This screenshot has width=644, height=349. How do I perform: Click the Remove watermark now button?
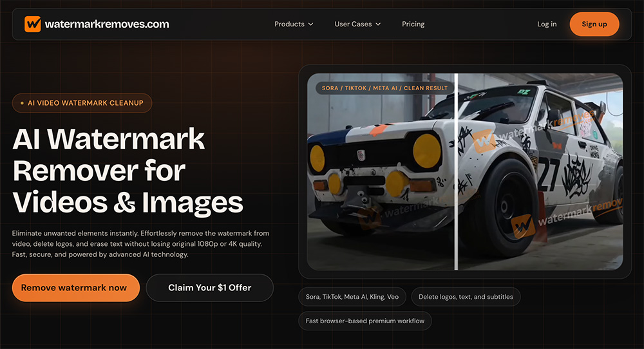[x=76, y=288]
